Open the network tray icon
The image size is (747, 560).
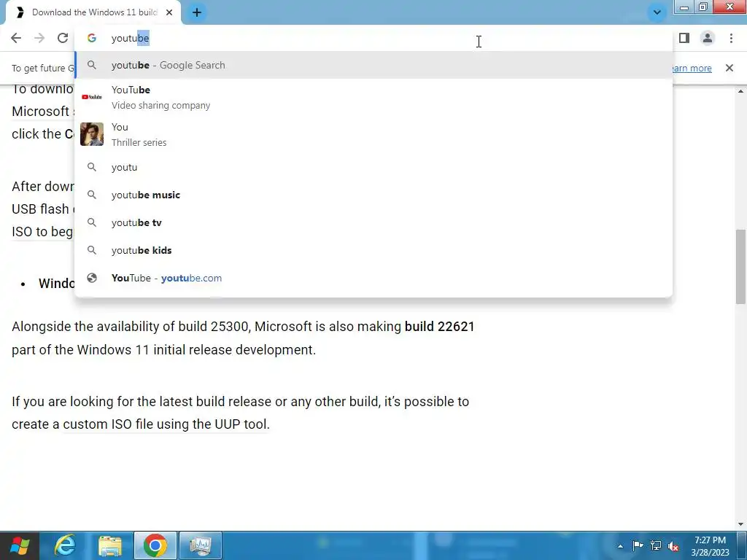click(x=656, y=545)
